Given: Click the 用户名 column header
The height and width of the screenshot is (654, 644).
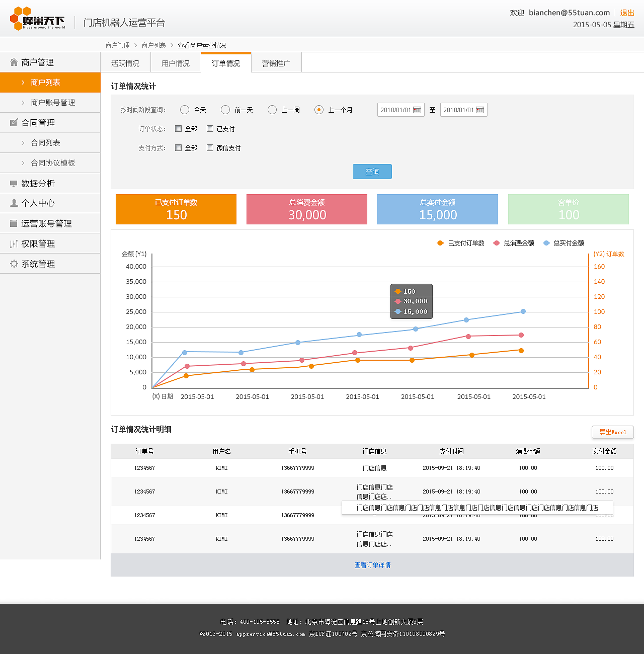Looking at the screenshot, I should 221,451.
